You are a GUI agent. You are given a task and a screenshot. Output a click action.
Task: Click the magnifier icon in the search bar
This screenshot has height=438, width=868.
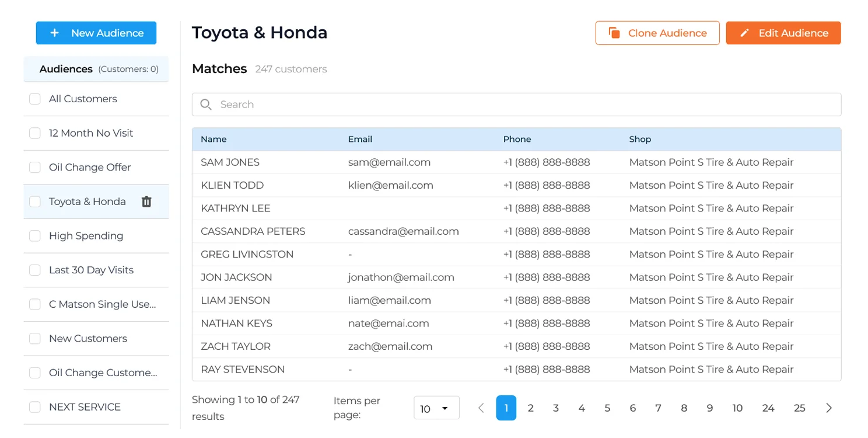[205, 105]
